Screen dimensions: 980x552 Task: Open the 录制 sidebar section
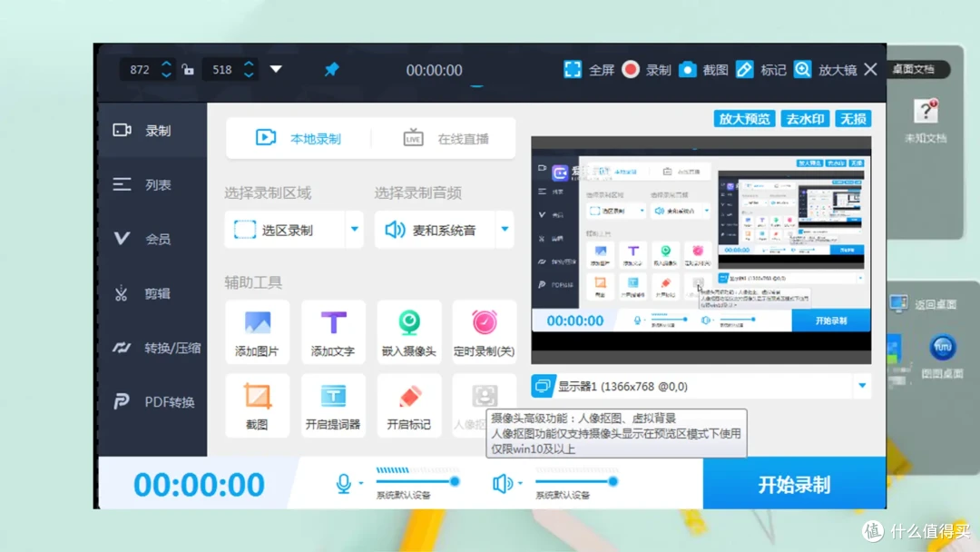152,131
